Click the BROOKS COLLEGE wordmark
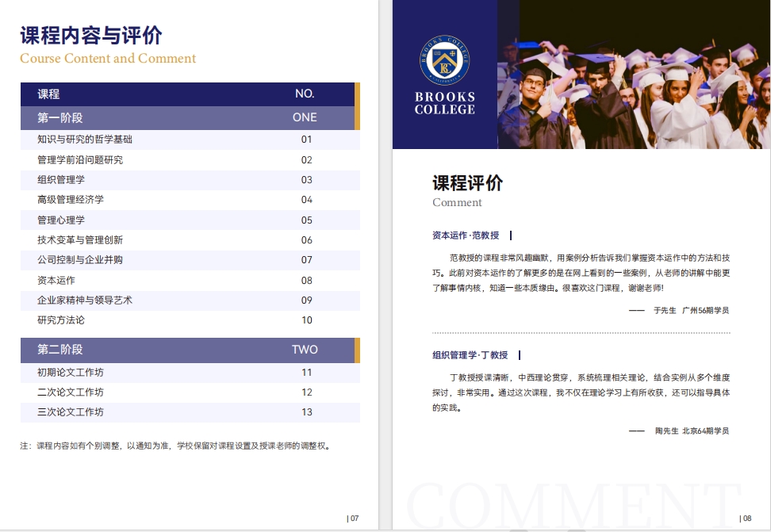This screenshot has height=532, width=771. pos(445,103)
